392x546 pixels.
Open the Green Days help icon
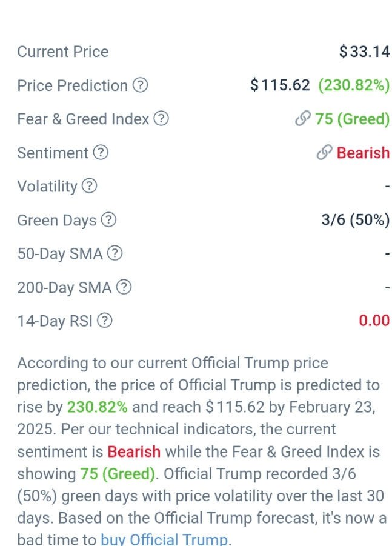coord(108,220)
